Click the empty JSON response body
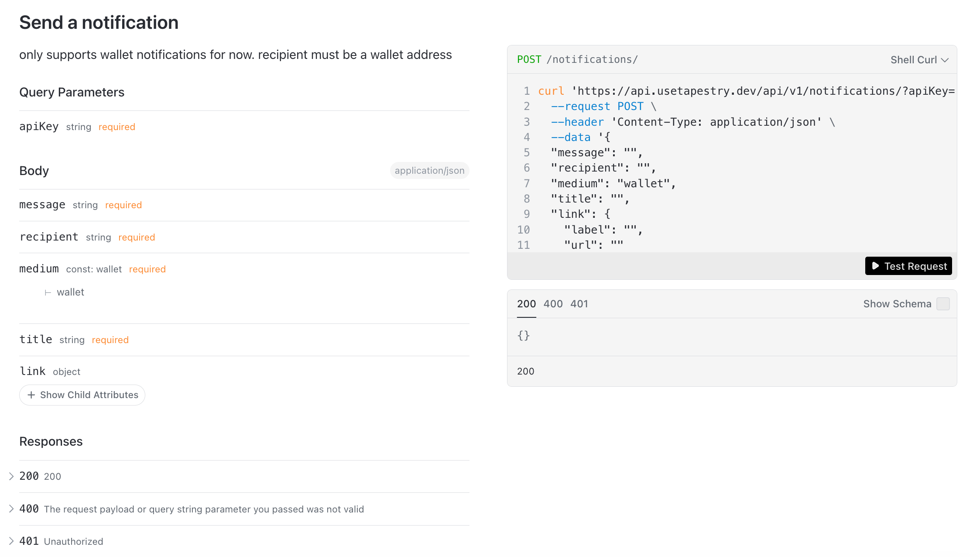 click(x=523, y=335)
